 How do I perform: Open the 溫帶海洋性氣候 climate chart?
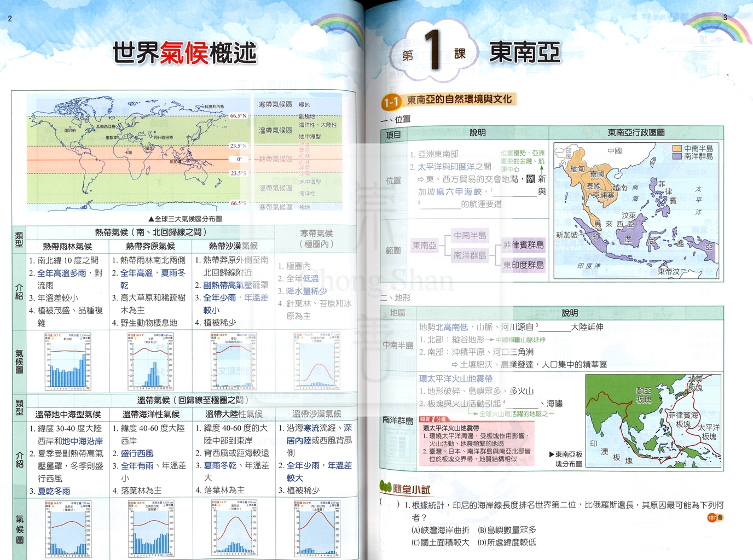point(151,529)
